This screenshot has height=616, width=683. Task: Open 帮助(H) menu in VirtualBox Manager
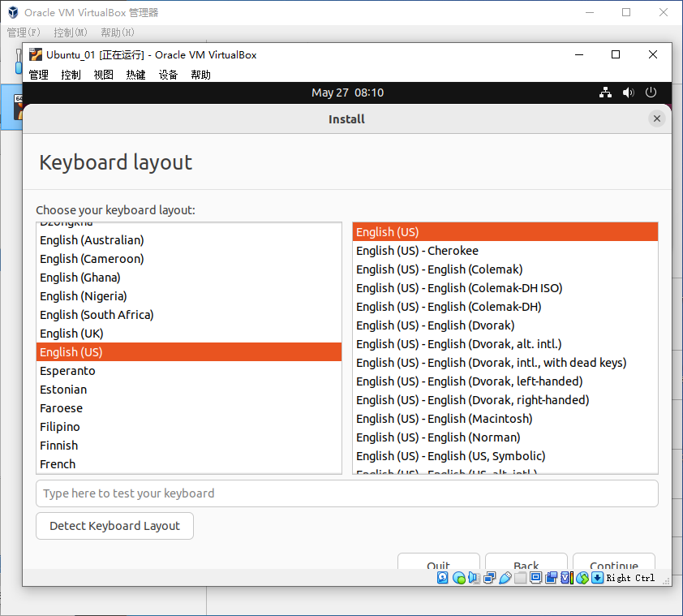click(x=117, y=32)
